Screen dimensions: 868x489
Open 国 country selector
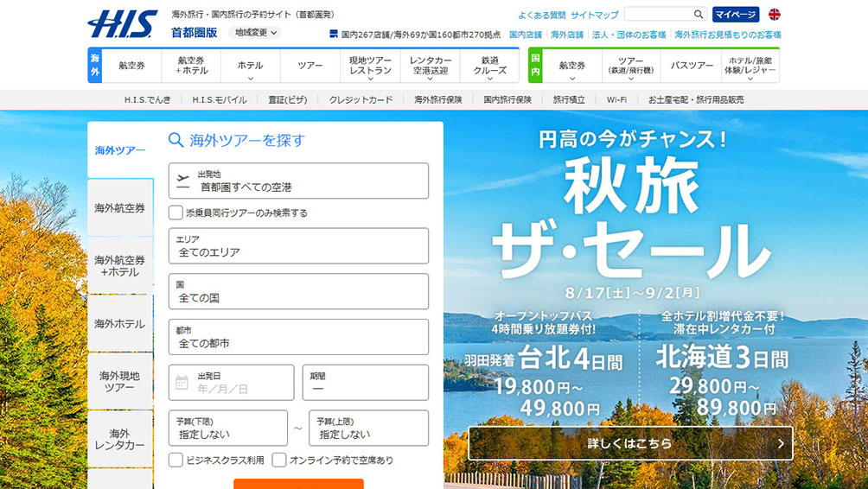click(x=298, y=291)
